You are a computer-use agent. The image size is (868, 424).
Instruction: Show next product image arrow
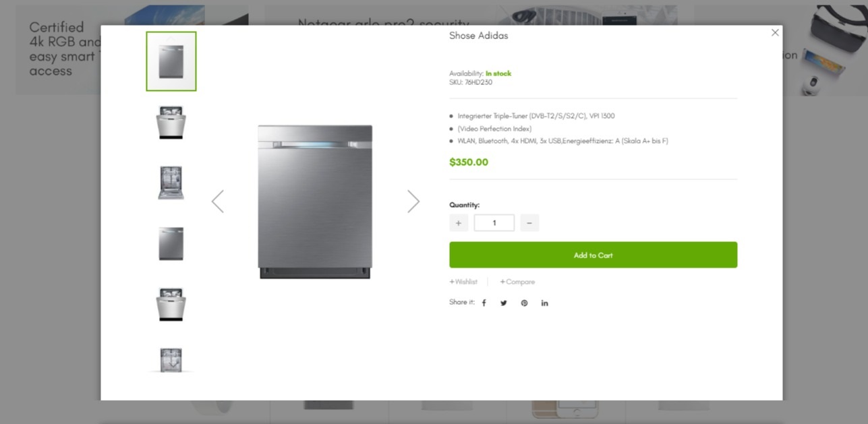pyautogui.click(x=413, y=202)
